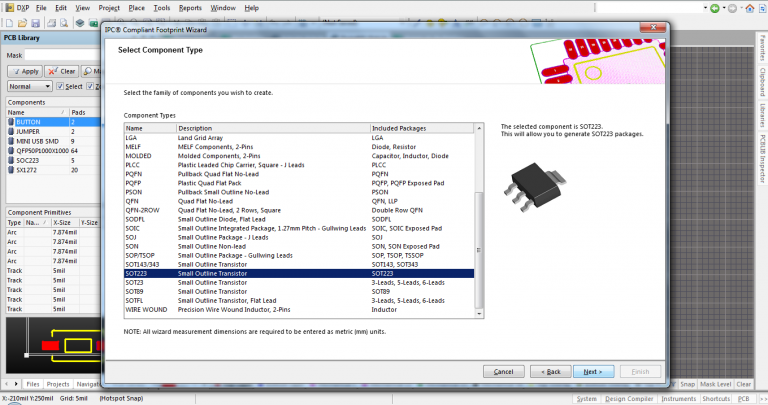Click the Open folder toolbar icon
The height and width of the screenshot is (405, 768).
(x=23, y=23)
